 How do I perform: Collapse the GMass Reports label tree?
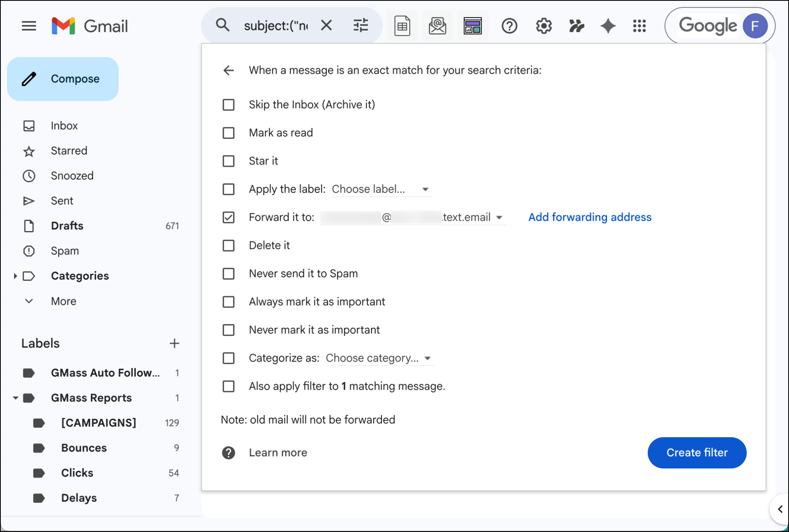pos(15,398)
